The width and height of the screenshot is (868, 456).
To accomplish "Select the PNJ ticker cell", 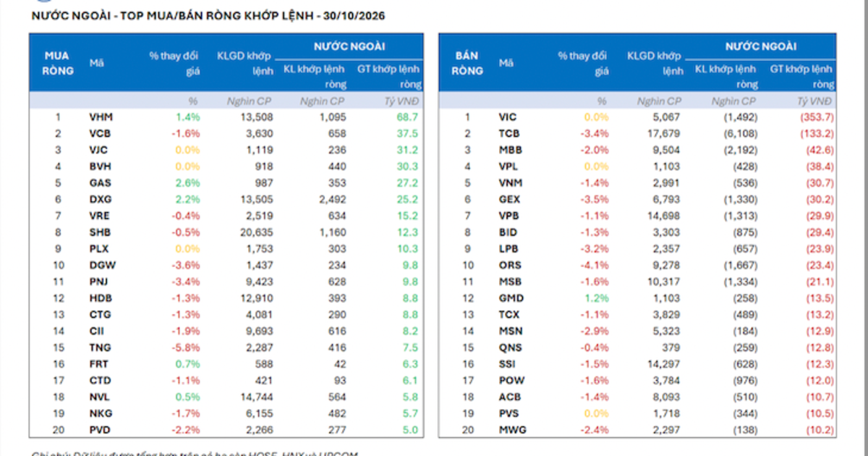I will 100,282.
